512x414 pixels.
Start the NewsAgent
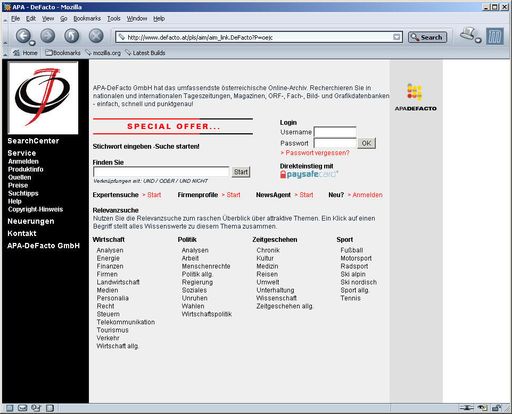point(304,195)
